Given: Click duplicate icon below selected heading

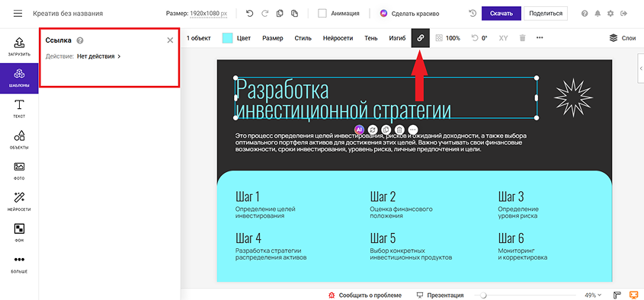Looking at the screenshot, I should (x=386, y=129).
